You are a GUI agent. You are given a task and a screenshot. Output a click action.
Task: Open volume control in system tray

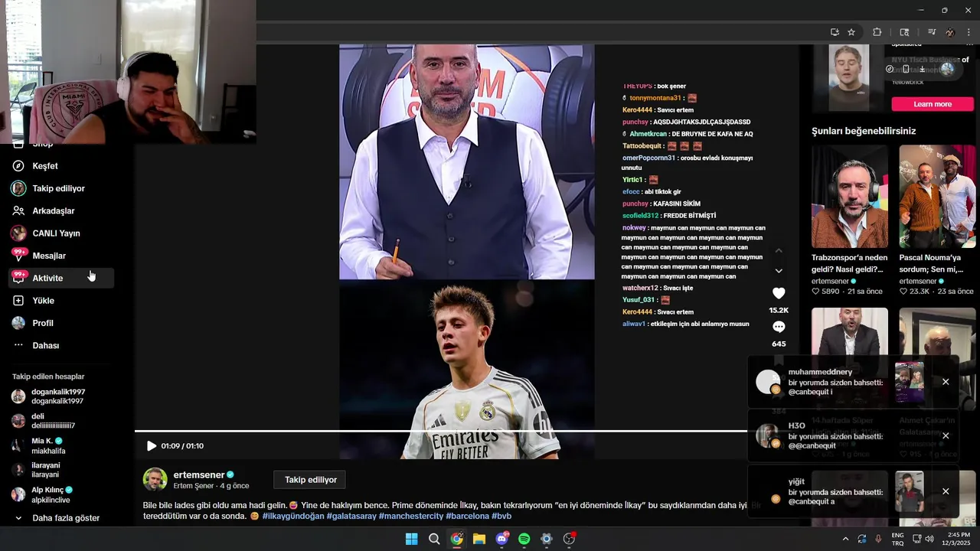(929, 539)
